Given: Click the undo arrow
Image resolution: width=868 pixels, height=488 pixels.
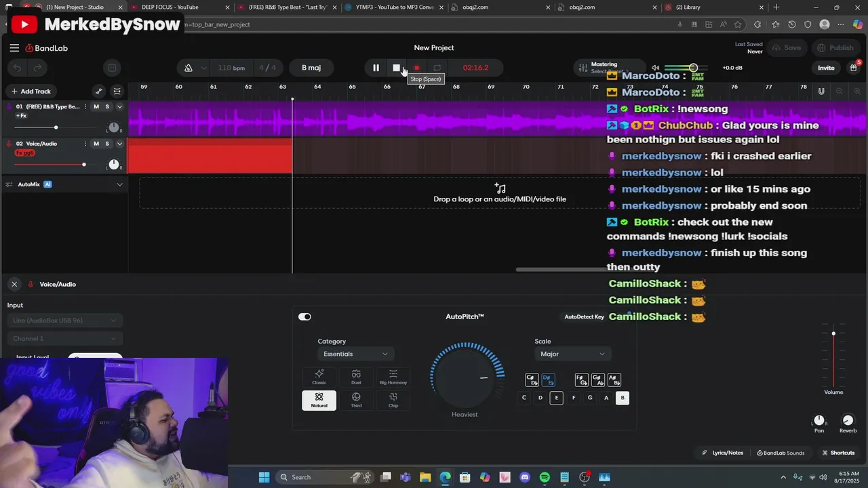Looking at the screenshot, I should (18, 68).
